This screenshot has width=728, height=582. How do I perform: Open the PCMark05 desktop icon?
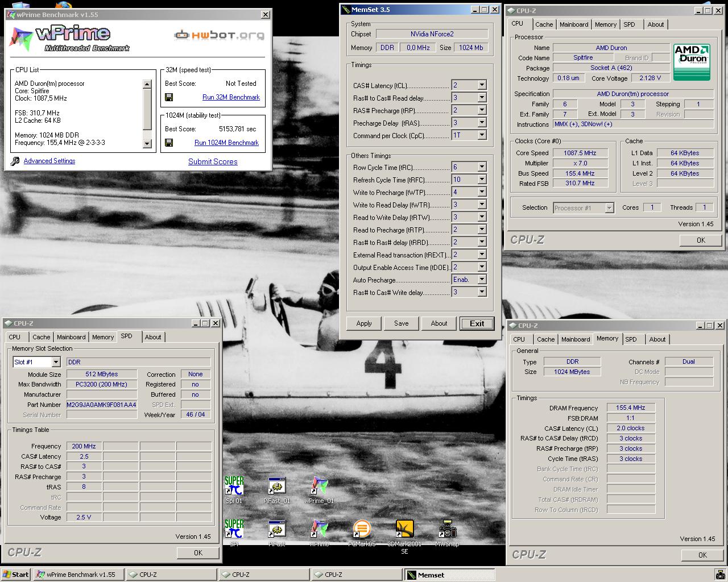362,533
